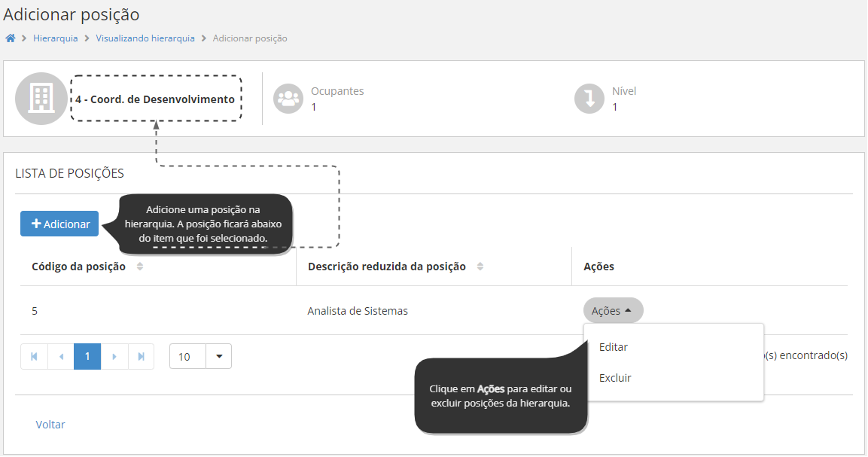Click the plus icon on the Adicionar button
The width and height of the screenshot is (868, 457).
35,223
